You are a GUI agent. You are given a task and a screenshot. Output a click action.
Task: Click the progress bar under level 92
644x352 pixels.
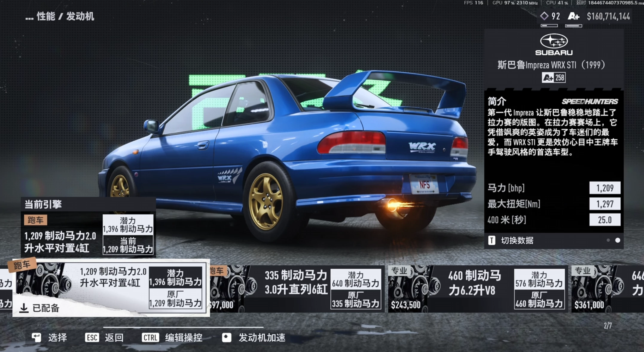point(549,26)
